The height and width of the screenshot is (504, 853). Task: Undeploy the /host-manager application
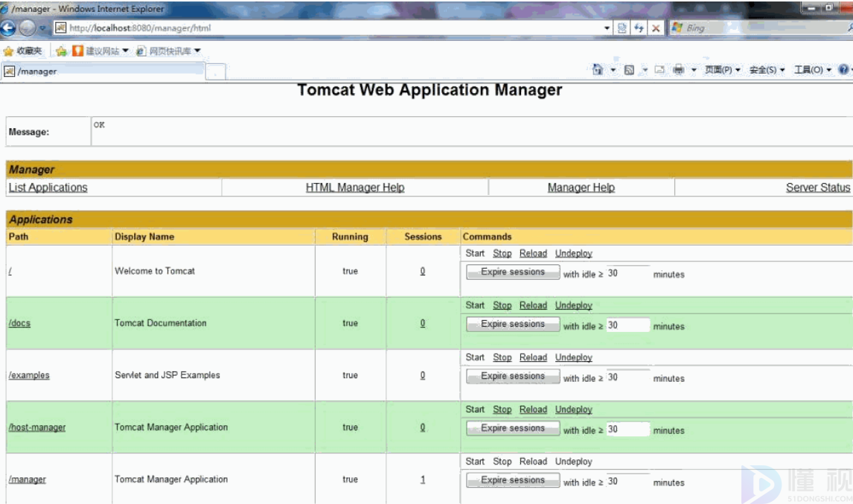click(x=573, y=409)
